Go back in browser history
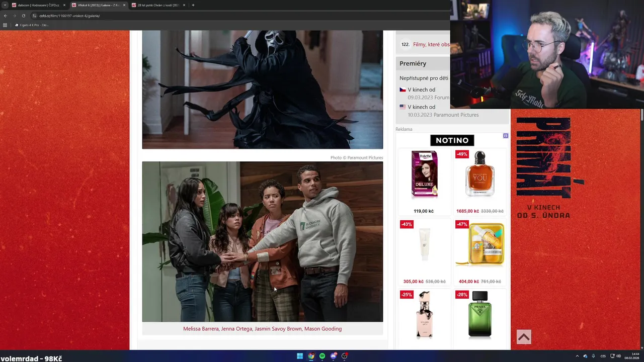This screenshot has width=644, height=362. [x=6, y=16]
